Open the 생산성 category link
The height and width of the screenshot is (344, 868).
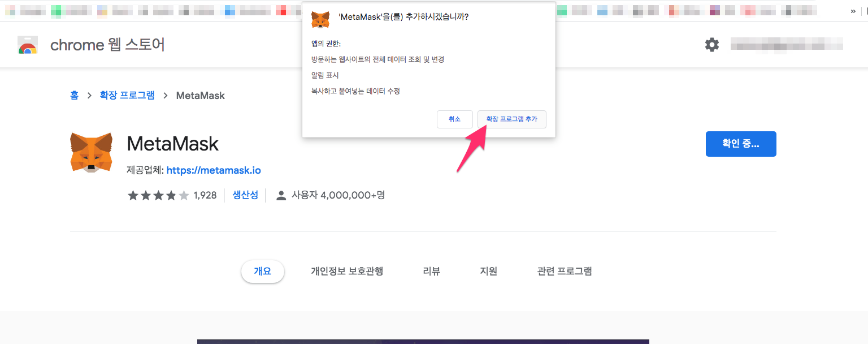tap(245, 195)
